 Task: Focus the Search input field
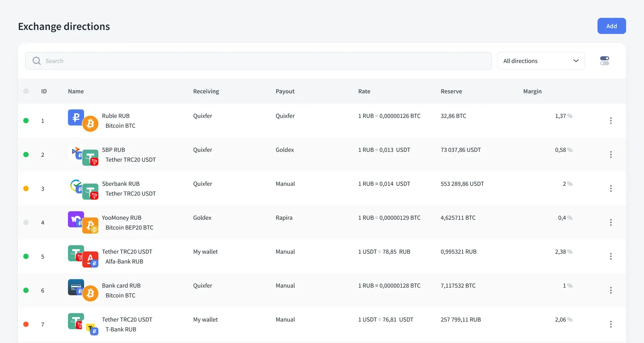tap(258, 61)
